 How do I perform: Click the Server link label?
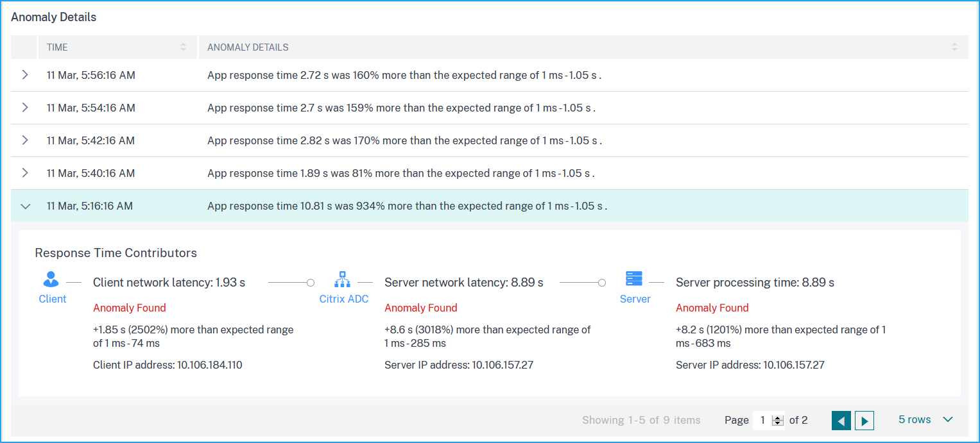click(x=635, y=299)
